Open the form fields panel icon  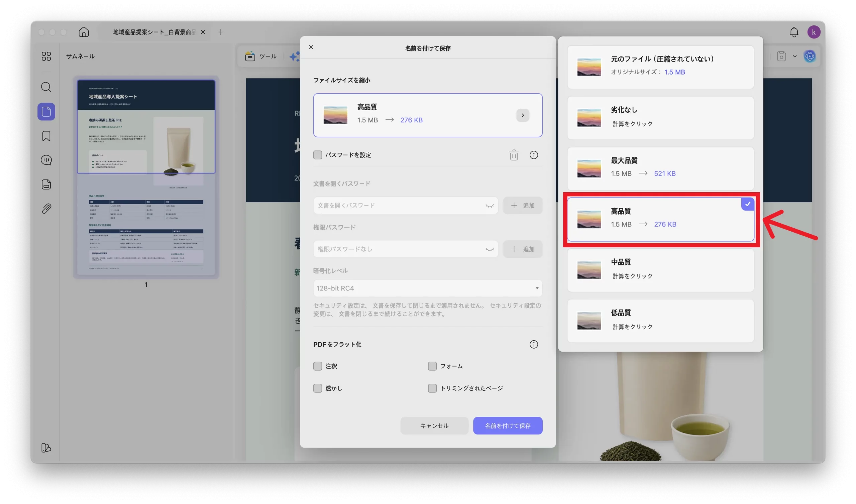(x=46, y=184)
